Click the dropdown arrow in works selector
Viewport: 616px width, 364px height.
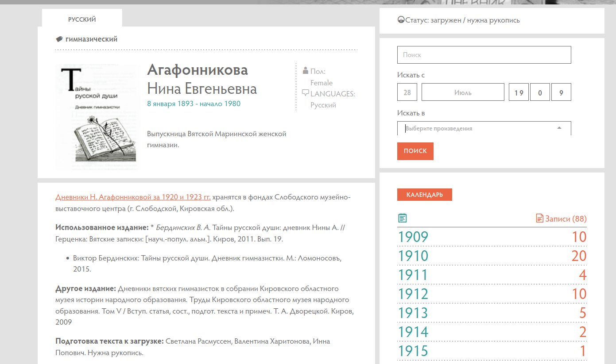(559, 128)
